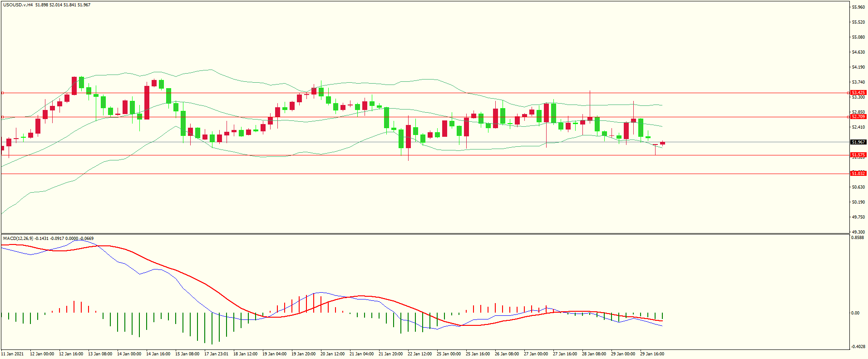Click the USOUSD.v,H4 chart title label
The image size is (868, 359).
coord(18,5)
